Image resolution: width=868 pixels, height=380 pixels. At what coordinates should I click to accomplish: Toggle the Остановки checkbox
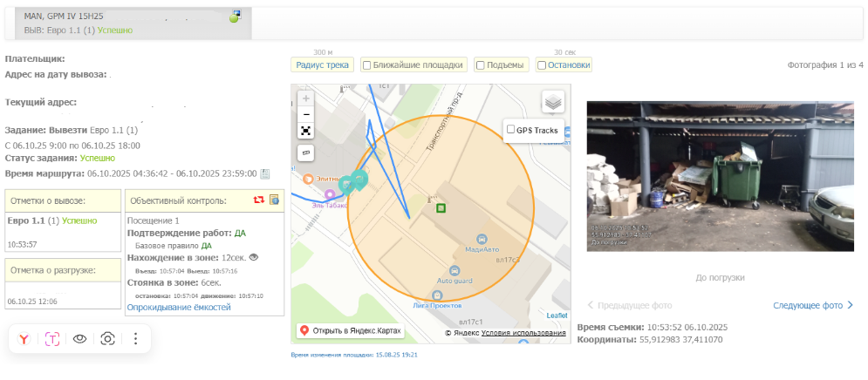tap(542, 64)
